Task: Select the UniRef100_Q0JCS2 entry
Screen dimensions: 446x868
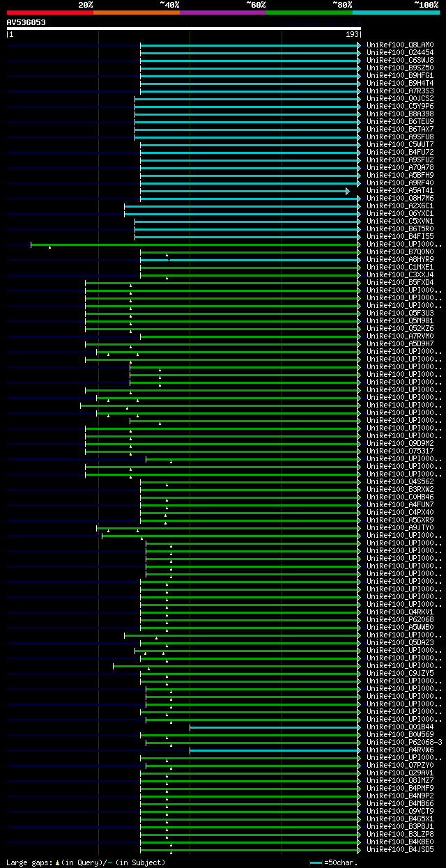Action: coord(400,98)
